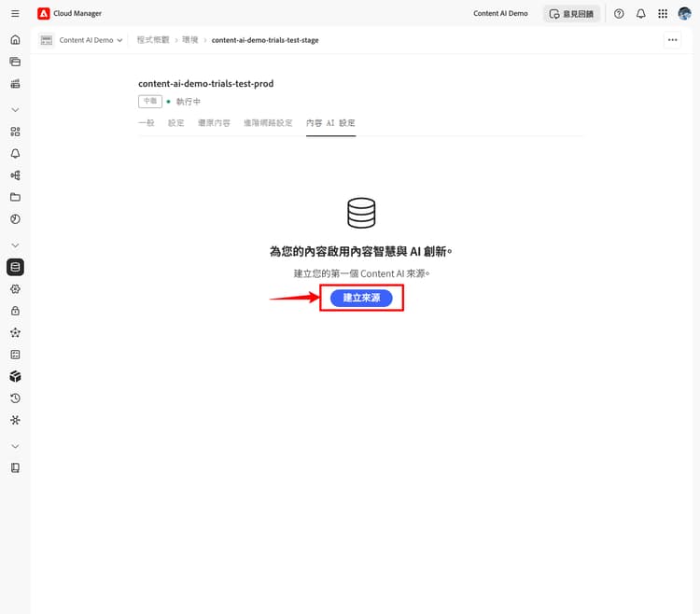Click the Adobe Cloud Manager logo
700x614 pixels.
[43, 13]
